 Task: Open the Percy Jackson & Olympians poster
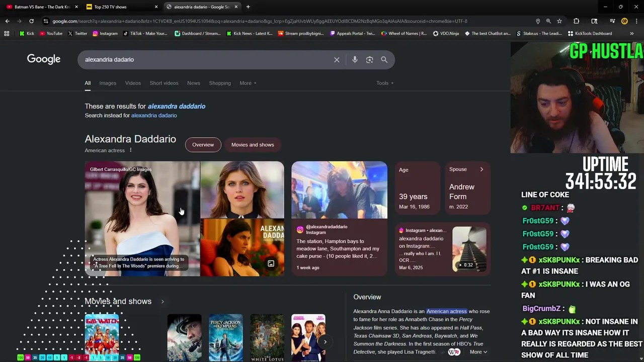pos(226,337)
